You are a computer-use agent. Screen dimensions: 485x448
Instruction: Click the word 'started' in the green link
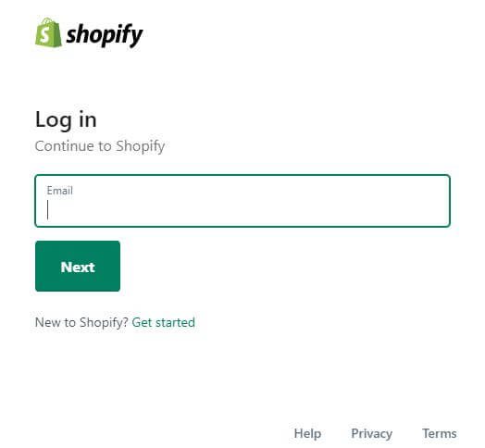[x=175, y=322]
